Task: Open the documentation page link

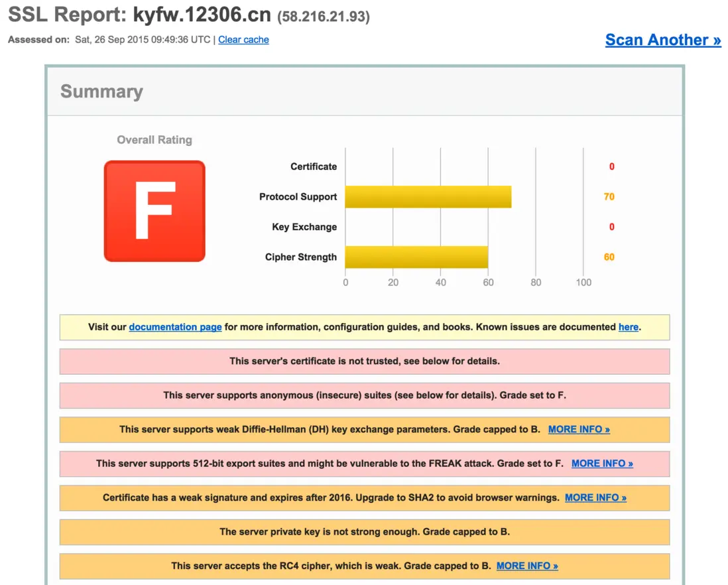Action: [175, 327]
